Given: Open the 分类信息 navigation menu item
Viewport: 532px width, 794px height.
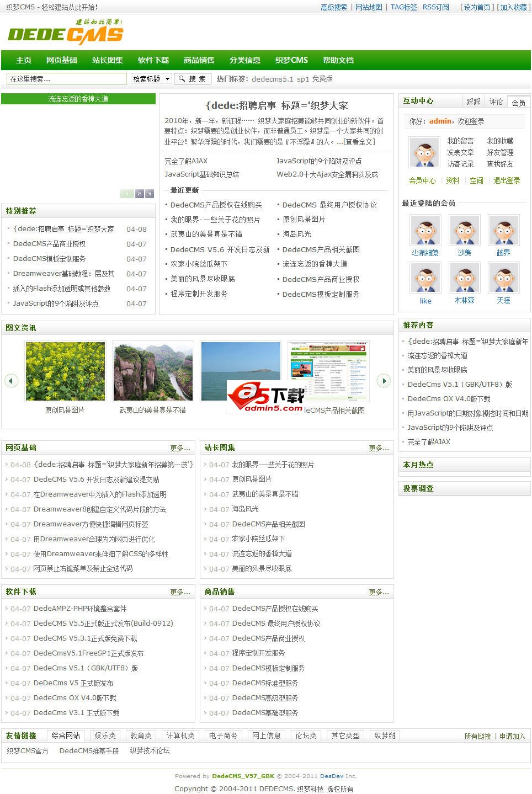Looking at the screenshot, I should 245,60.
